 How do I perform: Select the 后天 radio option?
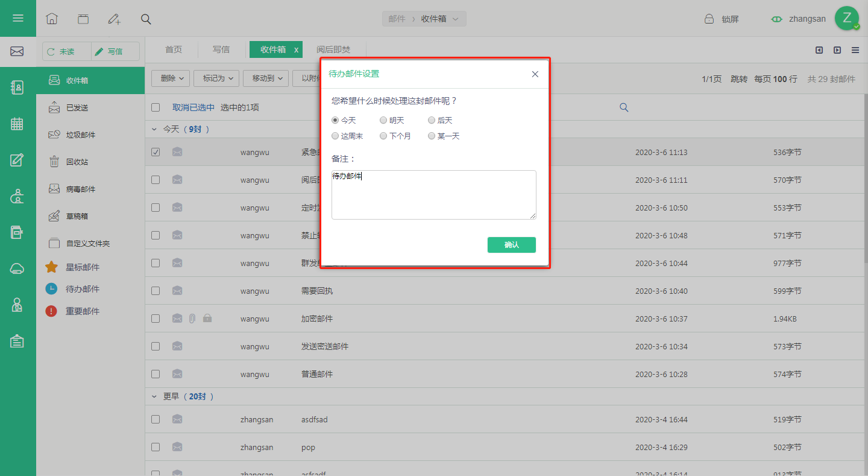pos(432,120)
